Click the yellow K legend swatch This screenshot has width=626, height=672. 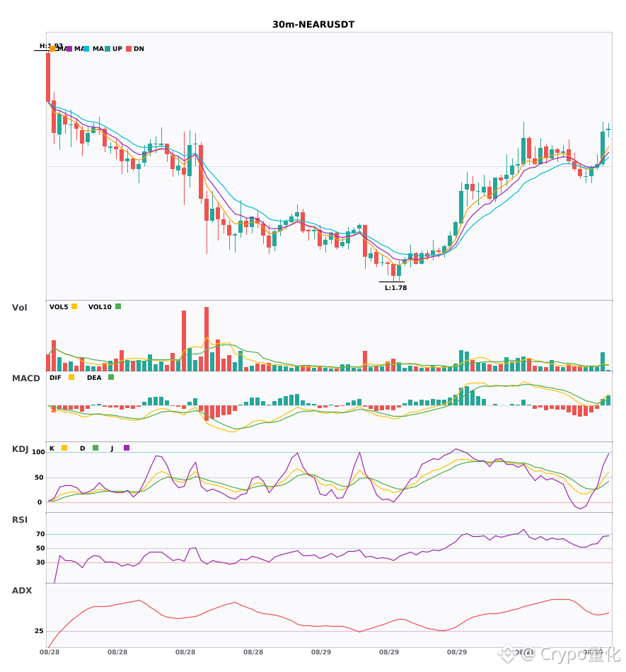[64, 448]
